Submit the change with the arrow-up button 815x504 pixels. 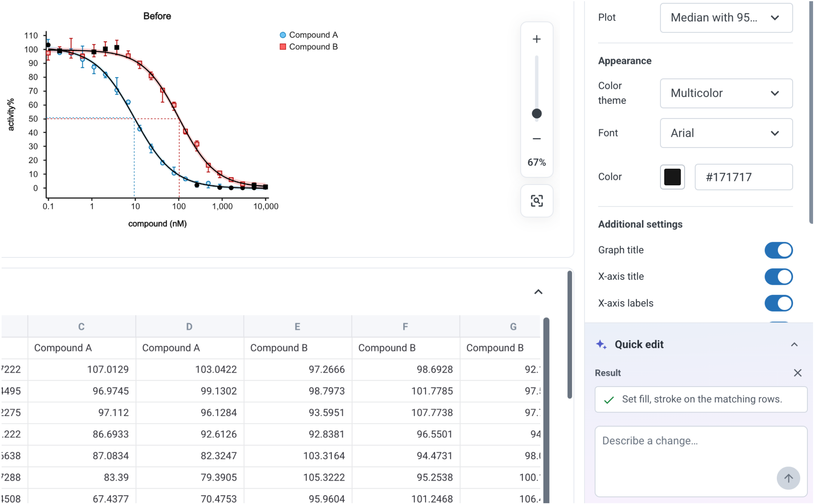[x=788, y=478]
